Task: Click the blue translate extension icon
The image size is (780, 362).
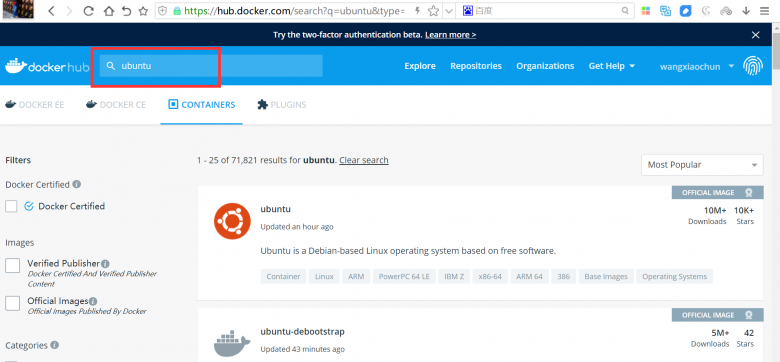Action: 666,11
